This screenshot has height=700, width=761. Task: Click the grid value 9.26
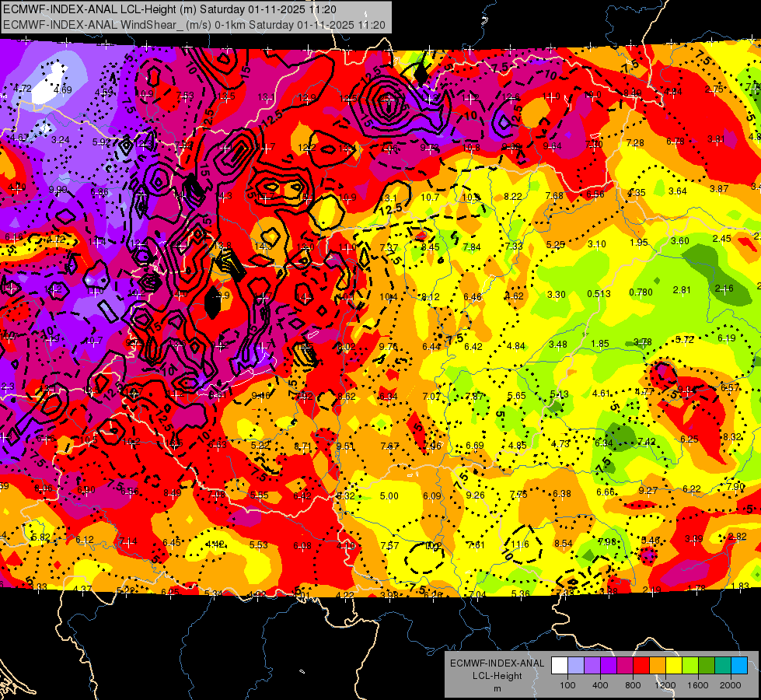[x=475, y=495]
